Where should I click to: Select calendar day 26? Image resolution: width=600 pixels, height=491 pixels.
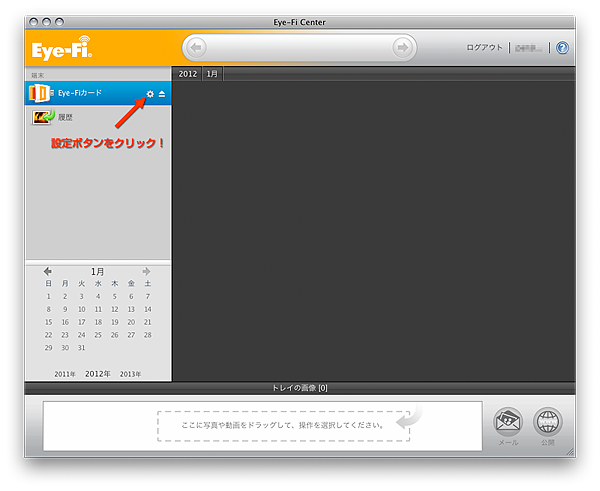coord(114,335)
